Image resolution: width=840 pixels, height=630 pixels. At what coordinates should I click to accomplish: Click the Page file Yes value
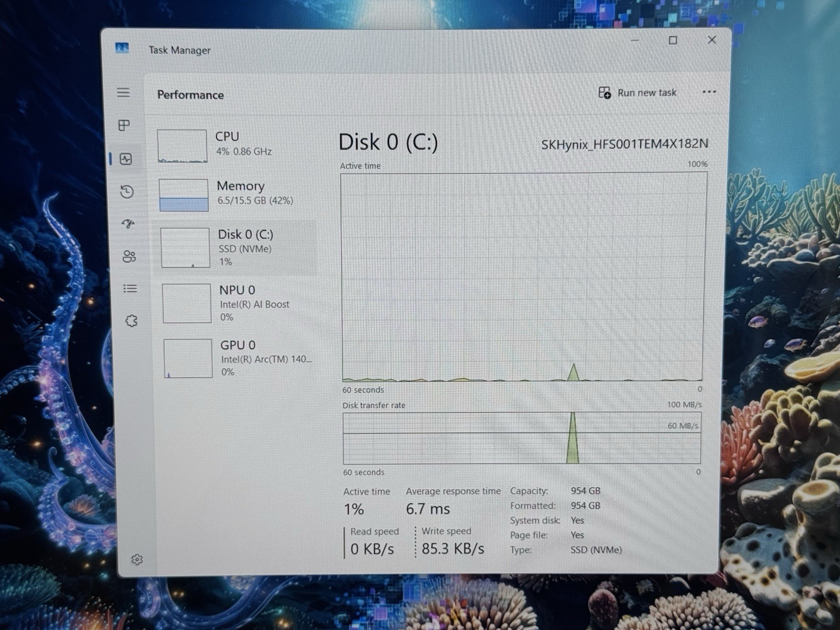click(577, 535)
